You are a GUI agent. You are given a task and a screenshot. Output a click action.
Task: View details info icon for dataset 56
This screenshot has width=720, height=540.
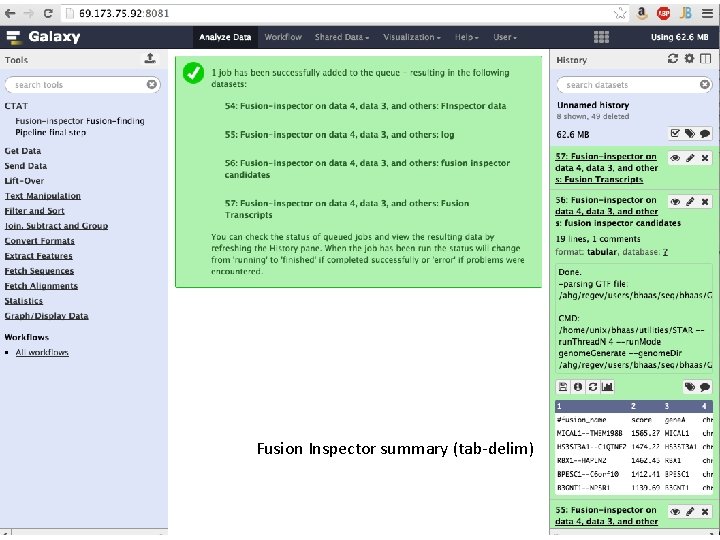coord(578,387)
